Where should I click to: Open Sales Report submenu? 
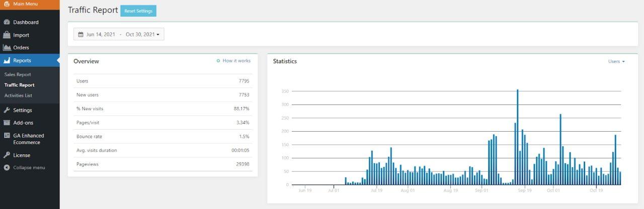[18, 74]
